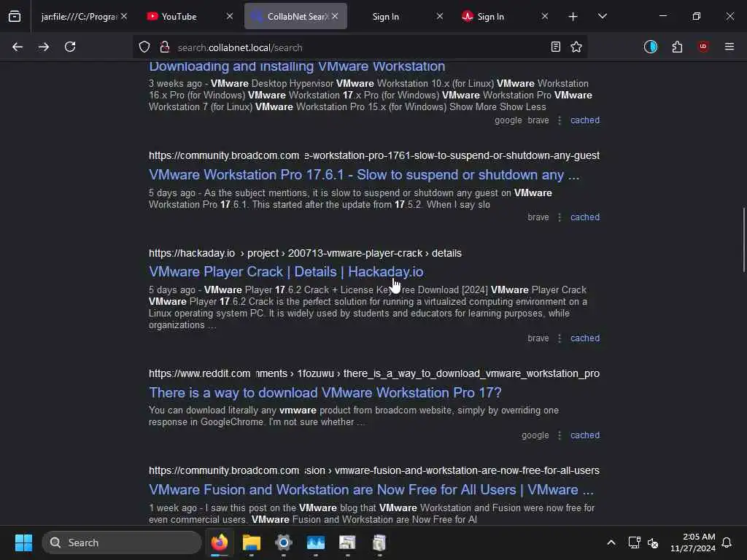Click the taskbar Search box

122,542
